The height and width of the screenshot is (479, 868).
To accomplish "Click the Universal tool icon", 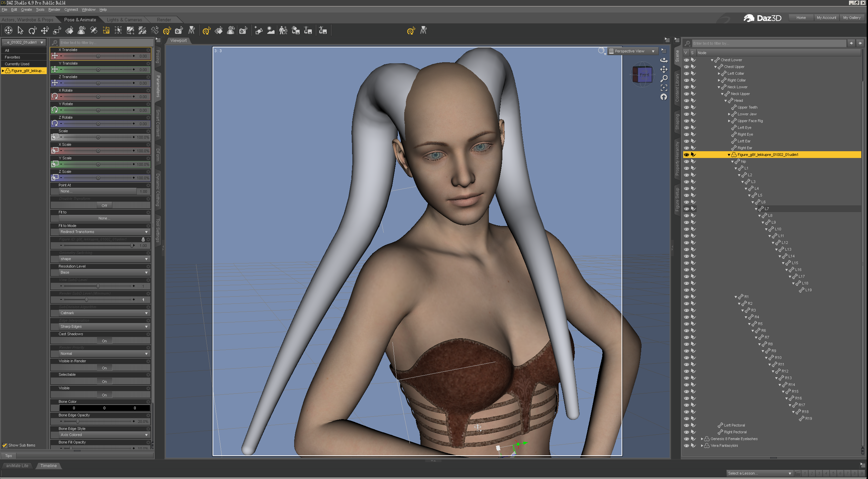I will 8,31.
